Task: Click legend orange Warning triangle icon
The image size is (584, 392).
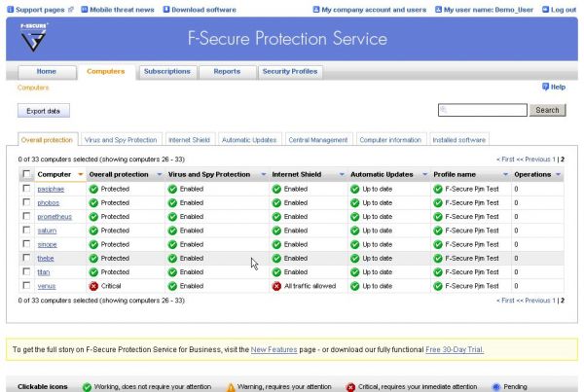Action: coord(231,387)
